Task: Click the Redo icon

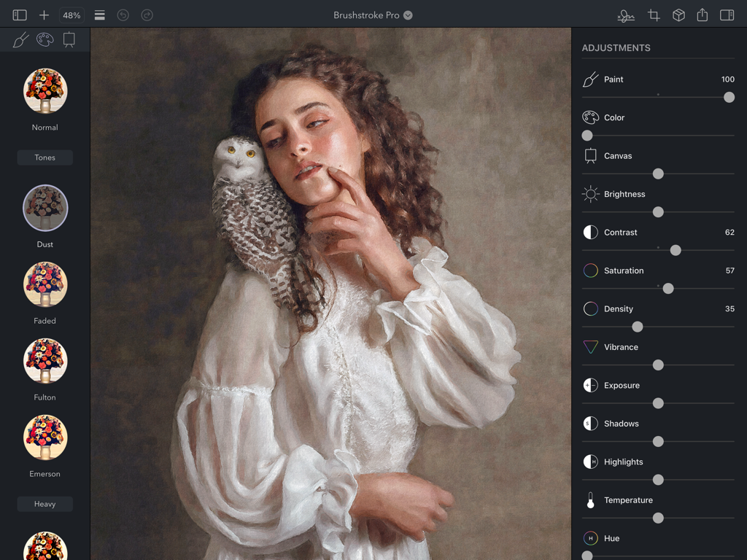Action: (147, 15)
